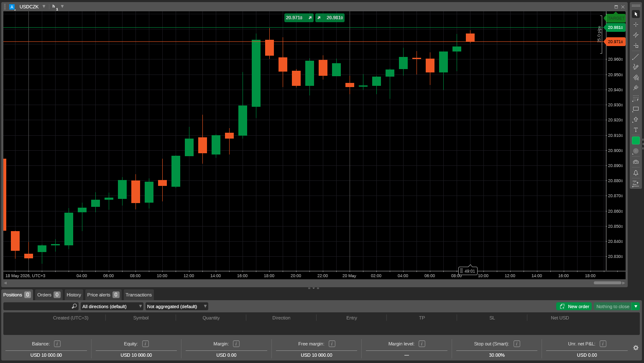The width and height of the screenshot is (644, 363).
Task: Switch to the Positions tab
Action: tap(17, 295)
